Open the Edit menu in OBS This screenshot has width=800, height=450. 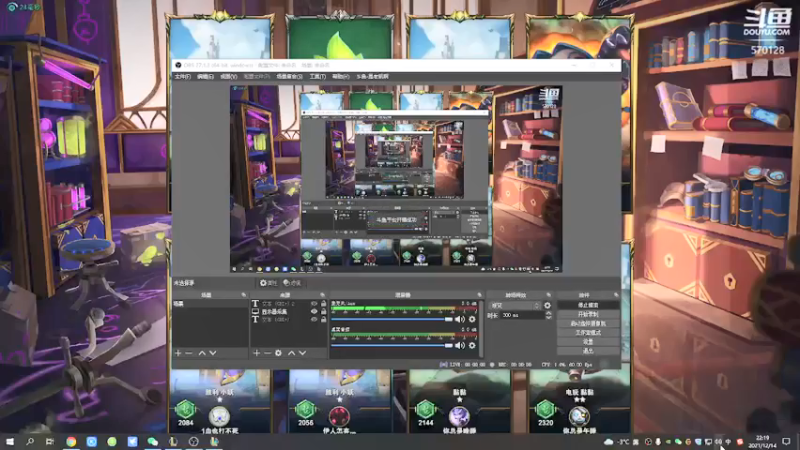(x=205, y=77)
